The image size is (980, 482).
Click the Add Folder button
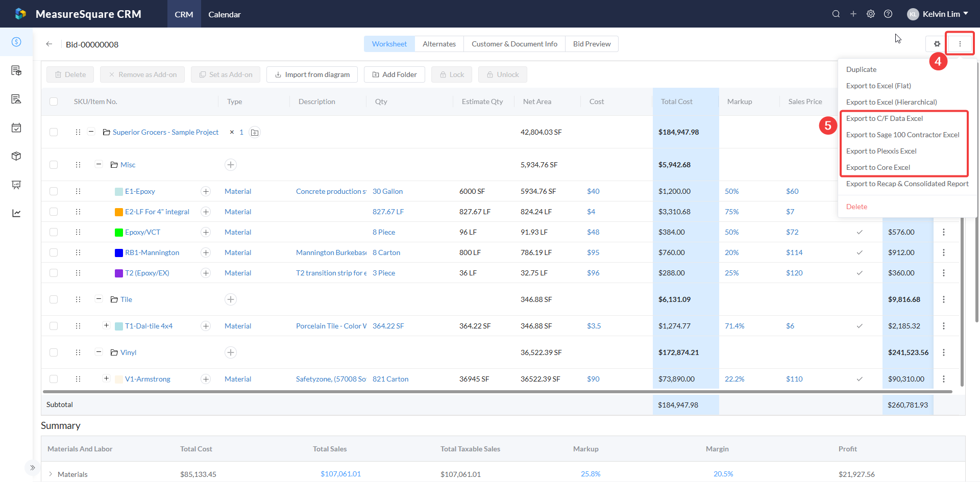click(x=395, y=74)
